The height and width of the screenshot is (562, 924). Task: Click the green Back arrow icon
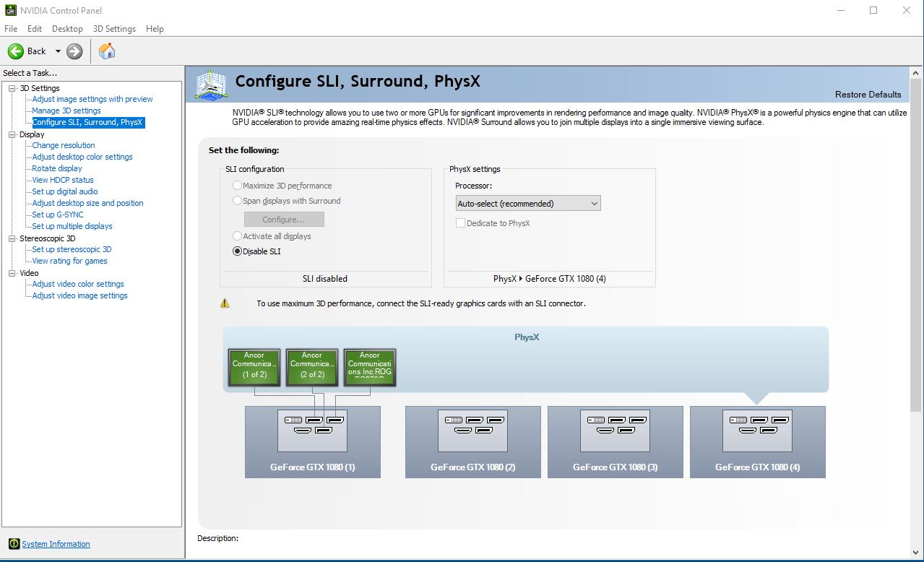tap(16, 51)
